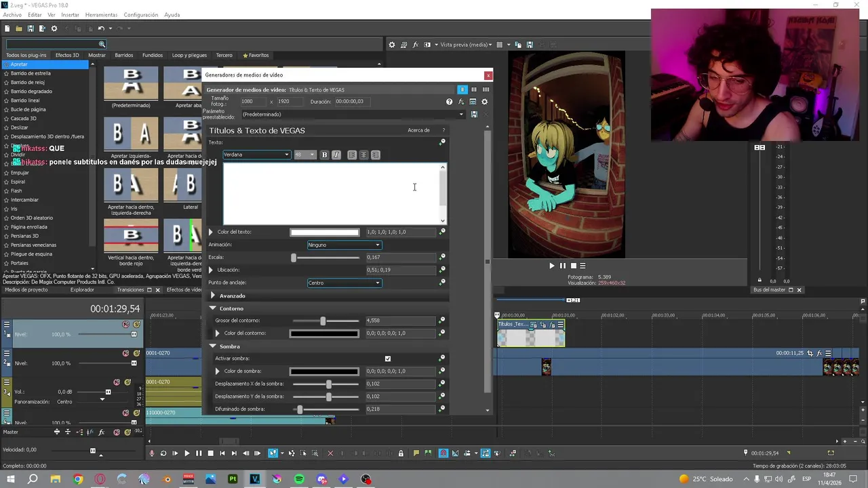The width and height of the screenshot is (868, 488).
Task: Toggle snapping magnet in timeline toolbar
Action: (x=443, y=453)
